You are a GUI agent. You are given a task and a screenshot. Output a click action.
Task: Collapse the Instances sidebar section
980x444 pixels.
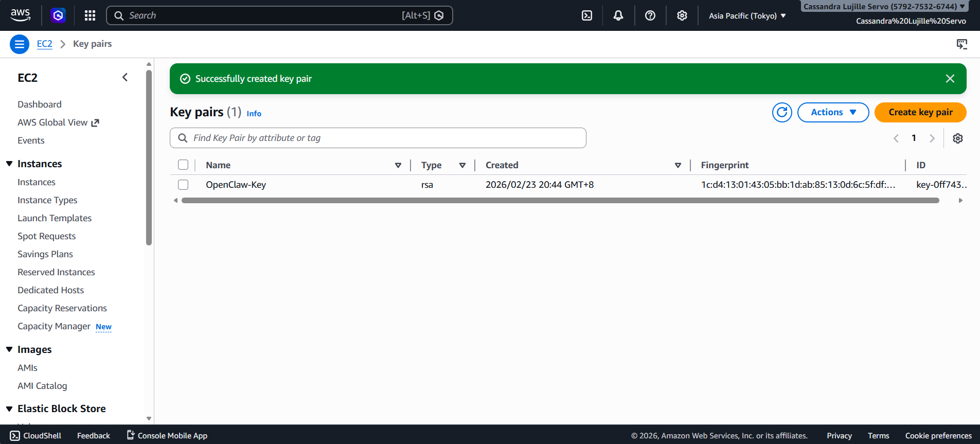click(x=9, y=164)
